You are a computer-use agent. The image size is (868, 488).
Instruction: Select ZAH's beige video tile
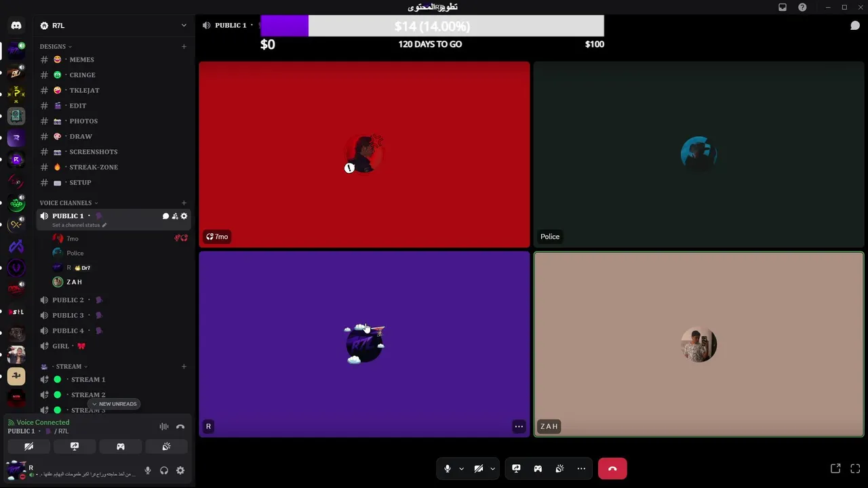(x=698, y=344)
